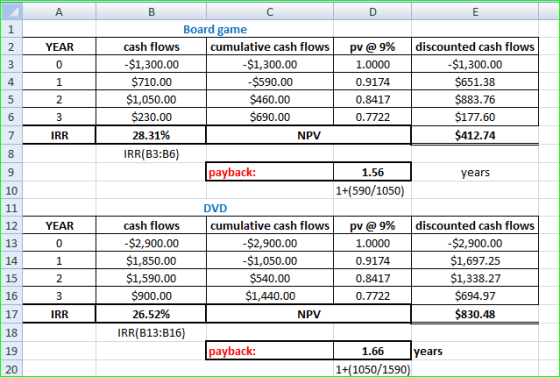Click the $883.76 discounted cell
Screen dimensions: 560x377
coord(475,99)
